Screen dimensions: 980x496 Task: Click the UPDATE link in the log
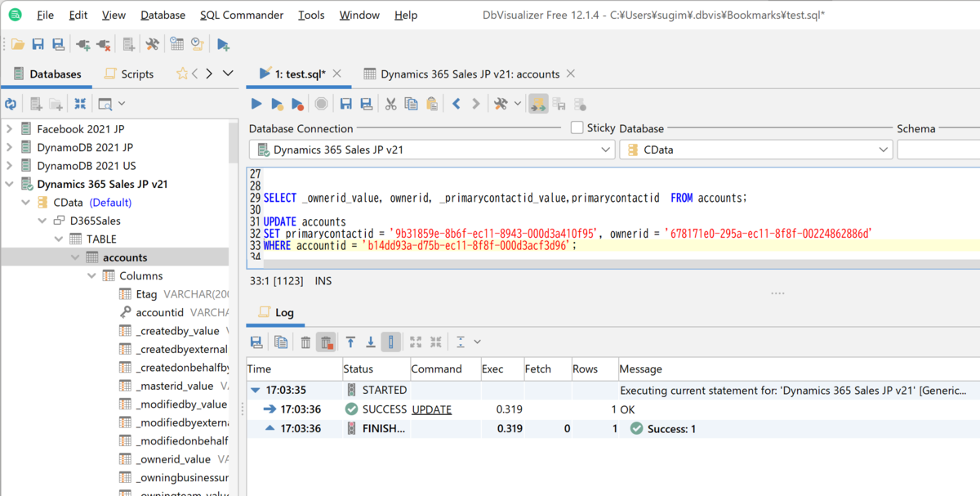431,409
